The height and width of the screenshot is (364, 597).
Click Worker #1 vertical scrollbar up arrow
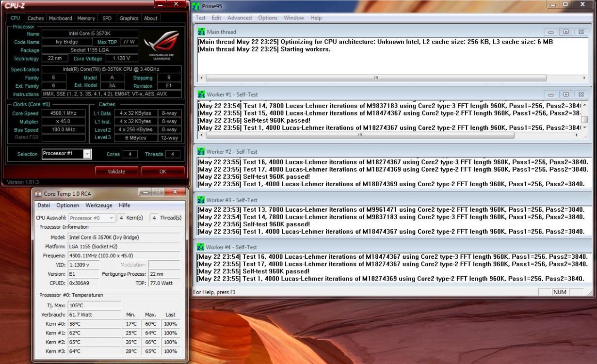tap(584, 105)
